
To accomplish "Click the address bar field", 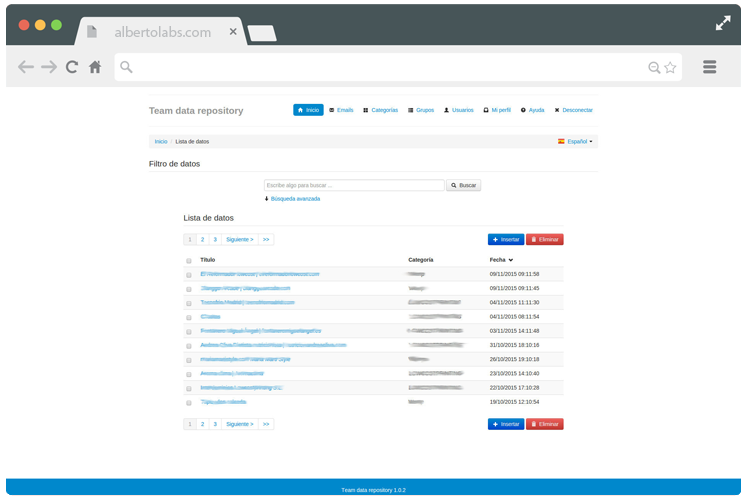I will (x=398, y=67).
